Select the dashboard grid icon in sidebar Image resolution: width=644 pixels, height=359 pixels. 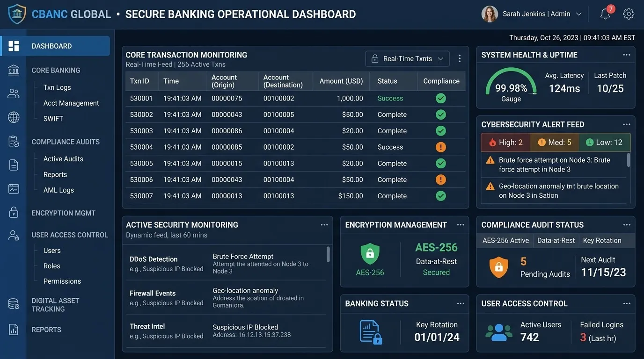point(14,46)
